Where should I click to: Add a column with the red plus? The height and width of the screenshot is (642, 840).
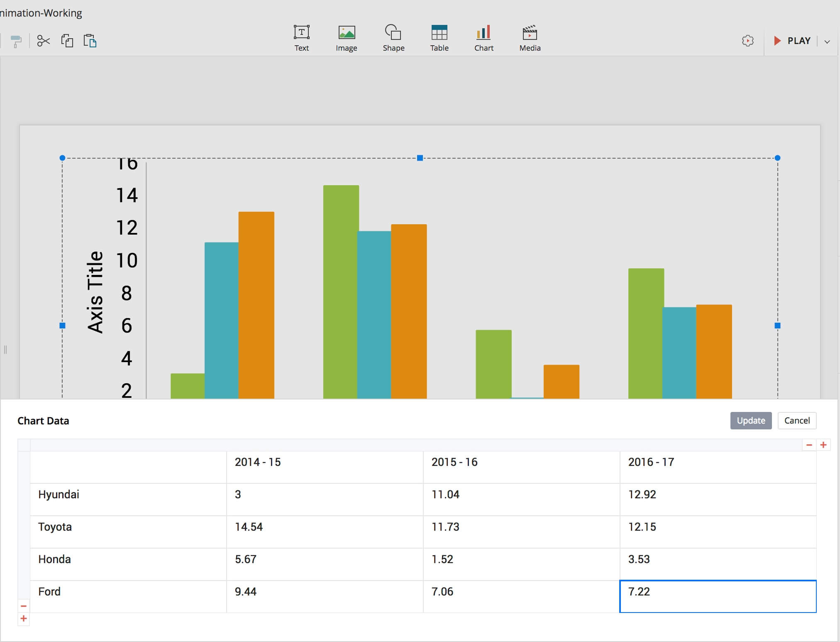[823, 445]
